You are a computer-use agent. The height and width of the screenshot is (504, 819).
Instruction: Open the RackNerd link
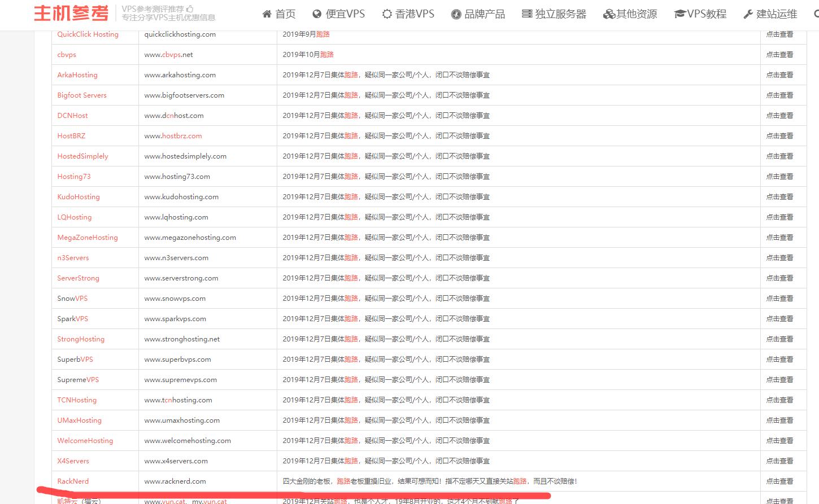[73, 481]
